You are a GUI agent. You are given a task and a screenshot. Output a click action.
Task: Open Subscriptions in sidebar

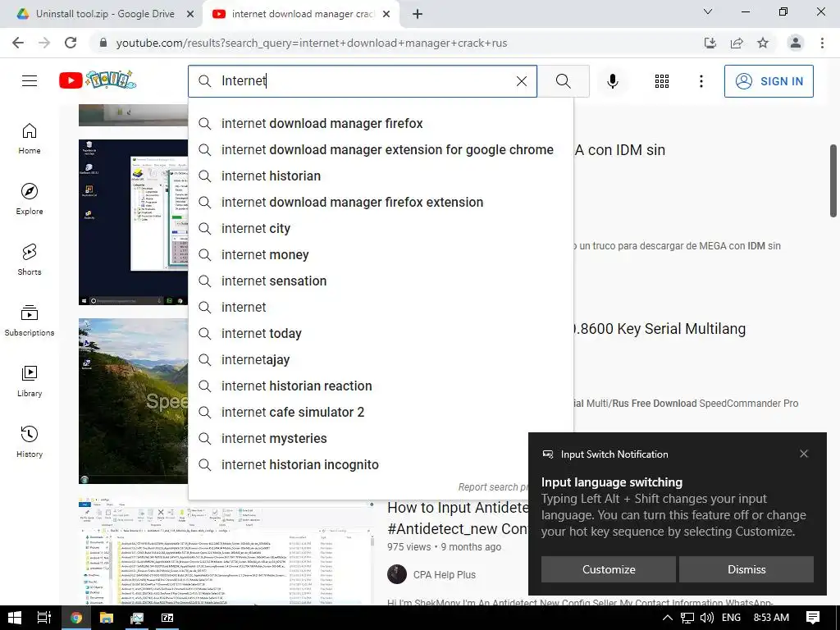click(x=30, y=320)
